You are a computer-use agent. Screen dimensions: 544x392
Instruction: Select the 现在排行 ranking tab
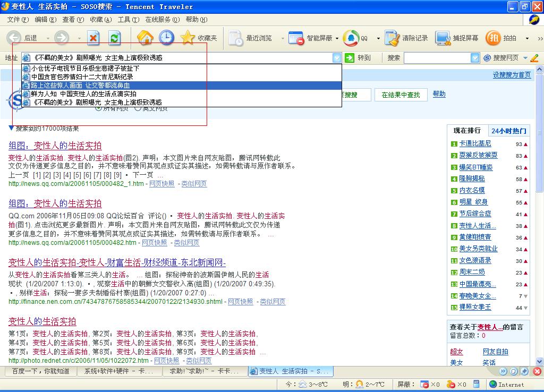pos(467,131)
